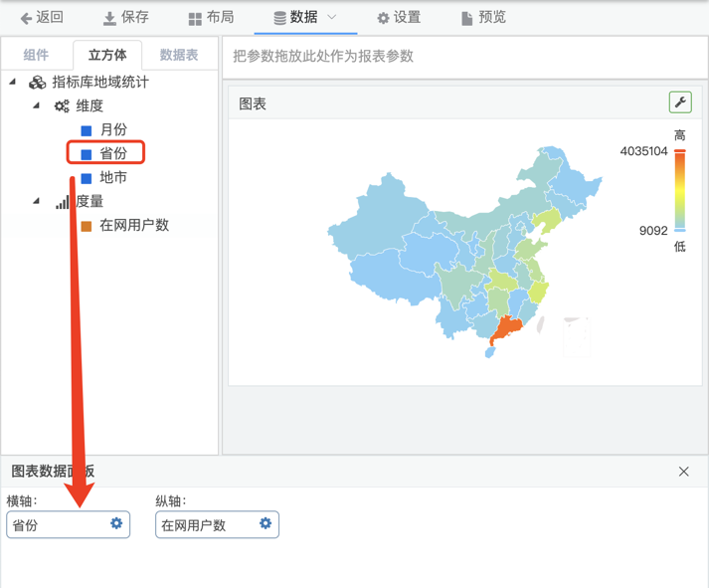
Task: Open the 布局 layout menu
Action: 211,17
